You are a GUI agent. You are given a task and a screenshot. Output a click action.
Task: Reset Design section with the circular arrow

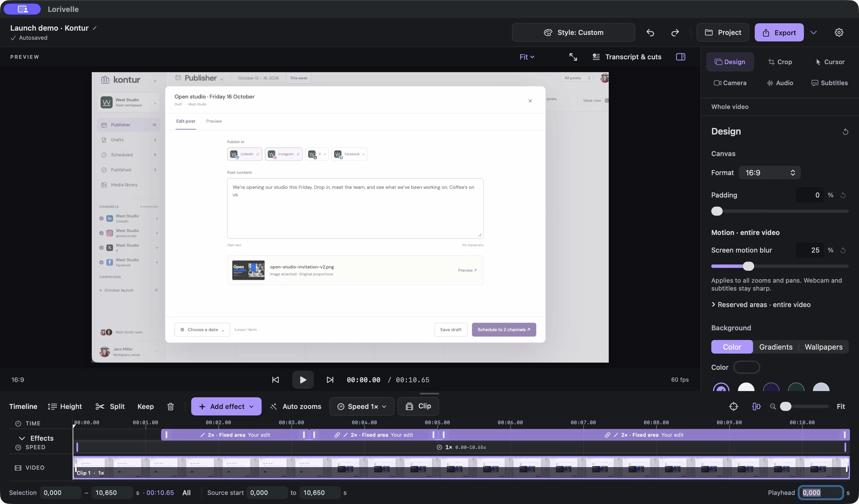pos(845,131)
